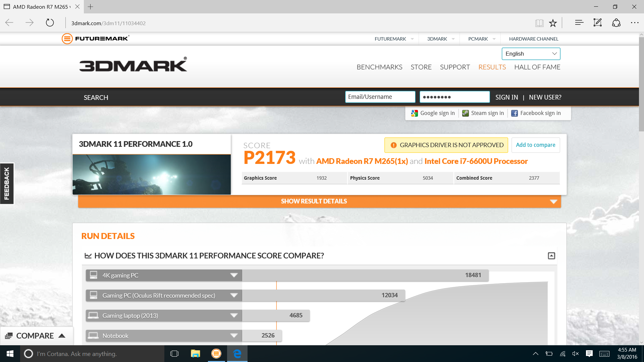
Task: Click Google sign in
Action: (433, 113)
